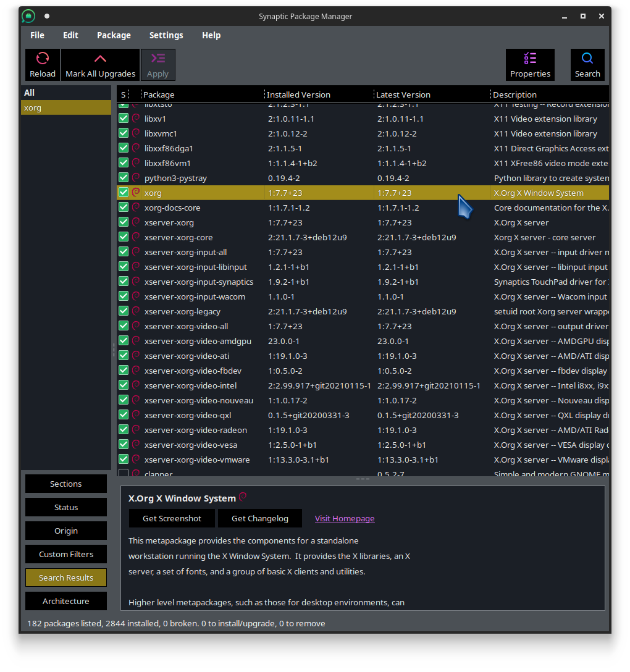Click Mark All Upgrades toolbar button
Screen dimensions: 630x672
100,65
